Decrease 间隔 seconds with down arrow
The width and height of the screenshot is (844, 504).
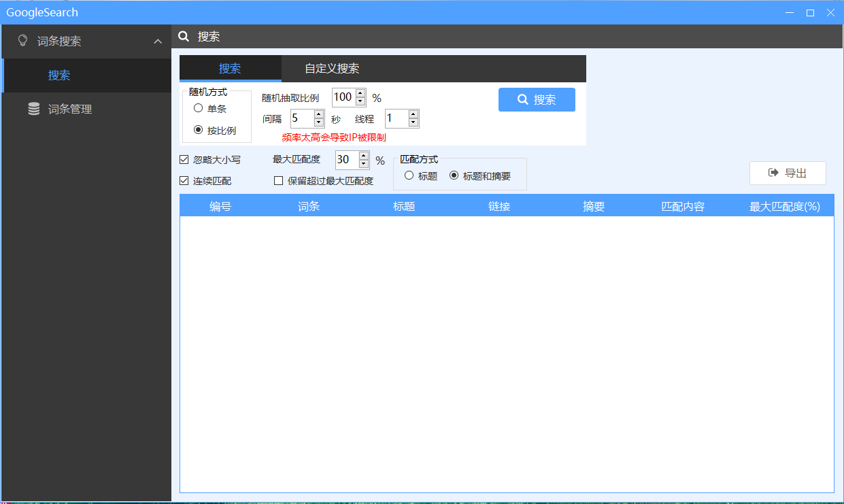point(319,122)
